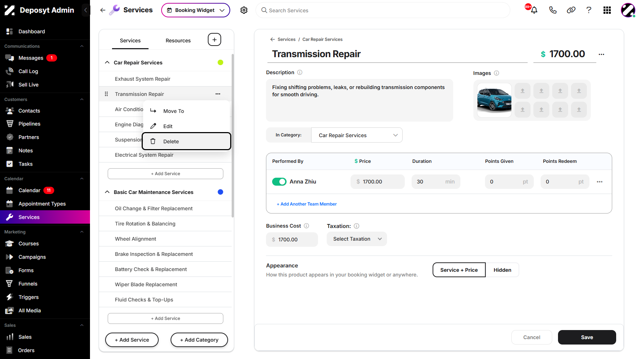Open the Select Taxation dropdown
The height and width of the screenshot is (359, 644).
(357, 239)
